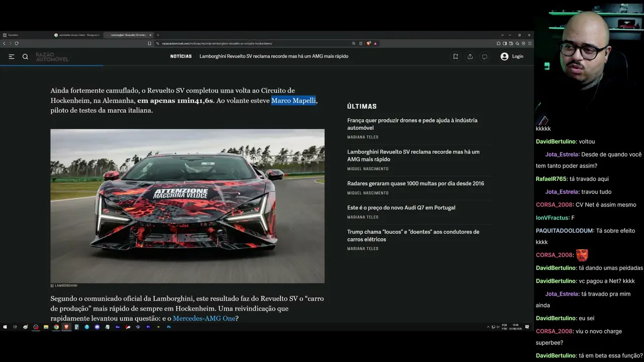This screenshot has height=362, width=644.
Task: Click the NOTÍCIAS section label
Action: tap(181, 56)
